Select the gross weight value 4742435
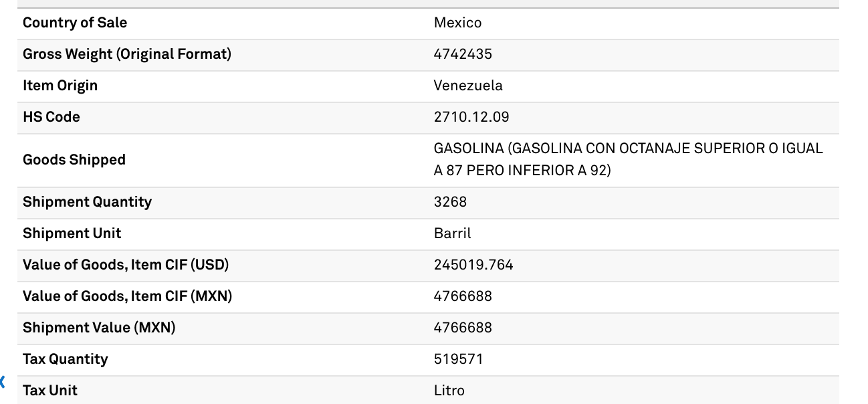The image size is (868, 404). click(463, 54)
